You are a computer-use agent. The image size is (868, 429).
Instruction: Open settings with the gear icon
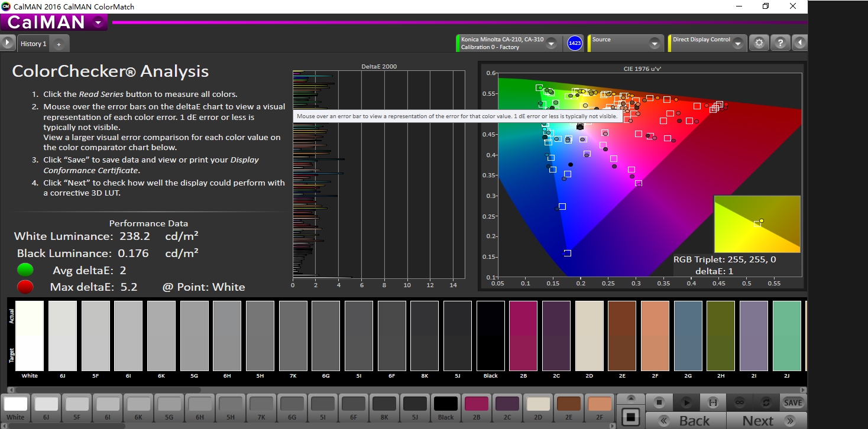(759, 43)
